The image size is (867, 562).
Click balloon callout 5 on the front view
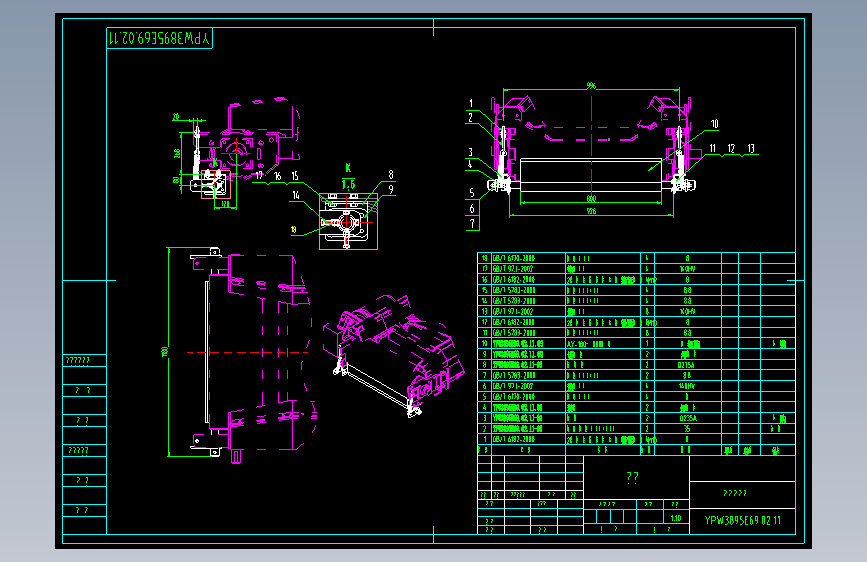(472, 193)
